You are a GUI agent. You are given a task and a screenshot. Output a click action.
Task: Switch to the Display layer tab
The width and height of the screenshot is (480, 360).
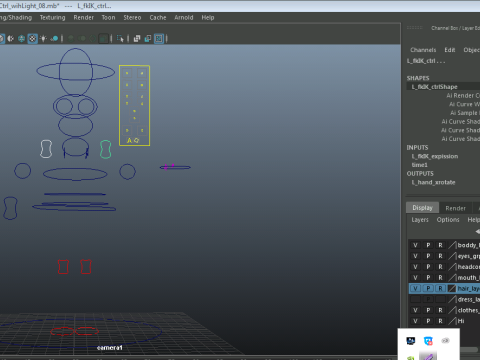click(x=422, y=208)
